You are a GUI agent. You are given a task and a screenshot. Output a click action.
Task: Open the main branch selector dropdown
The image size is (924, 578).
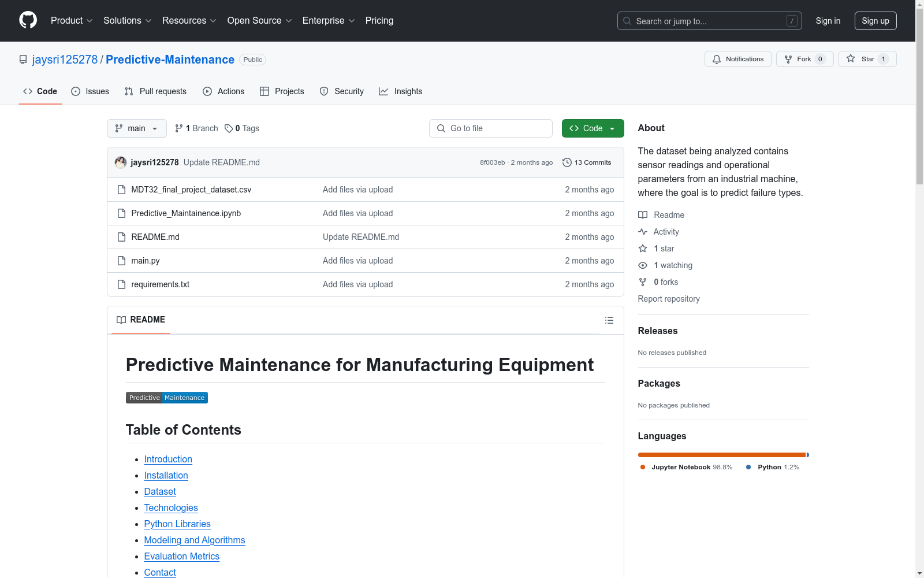[x=137, y=128]
